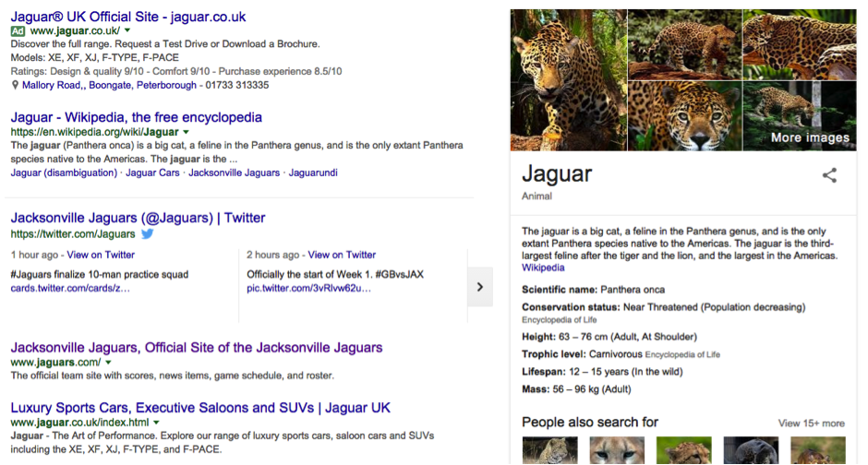This screenshot has width=868, height=465.
Task: Click jaguar face close-up image
Action: (685, 116)
